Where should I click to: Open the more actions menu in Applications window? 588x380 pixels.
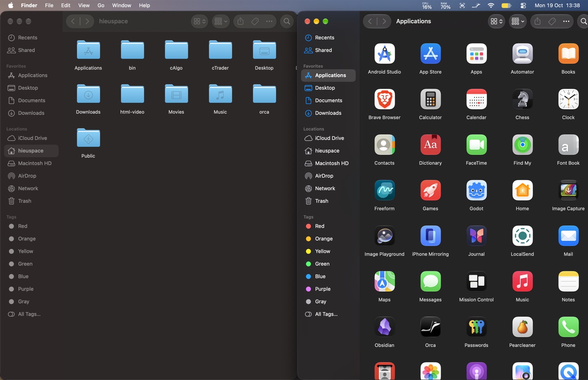point(566,21)
